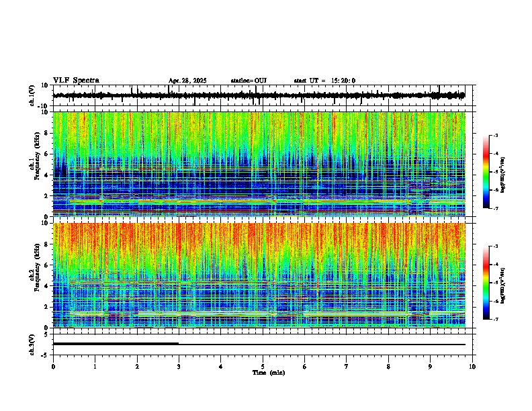Click the "station=OUI" header label

[249, 81]
